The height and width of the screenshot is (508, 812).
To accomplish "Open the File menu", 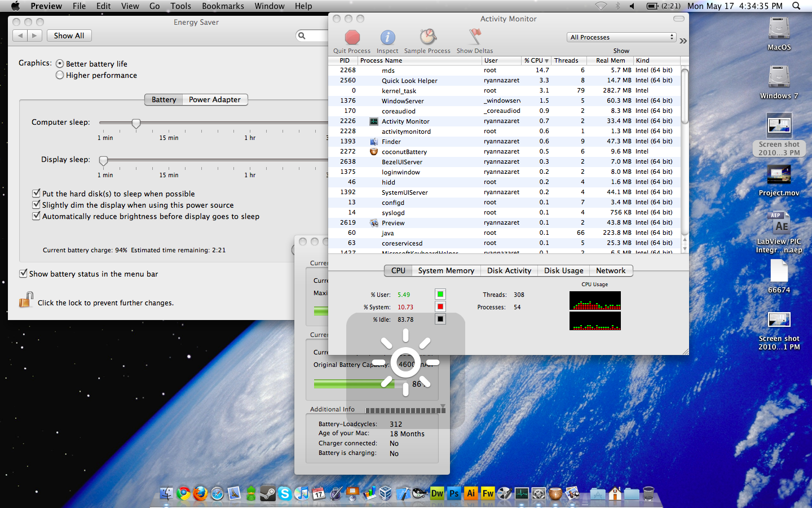I will coord(79,6).
